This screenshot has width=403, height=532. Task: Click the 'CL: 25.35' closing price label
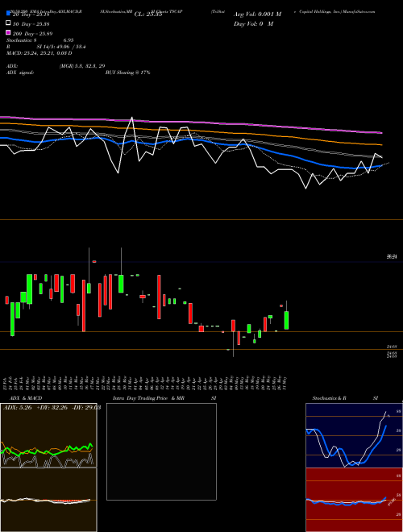click(x=148, y=15)
